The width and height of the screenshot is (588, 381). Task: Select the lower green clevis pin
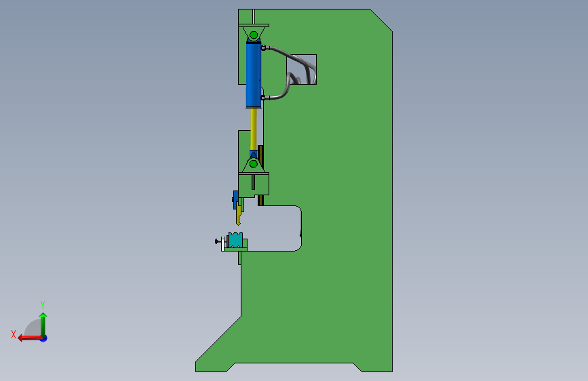pos(254,164)
